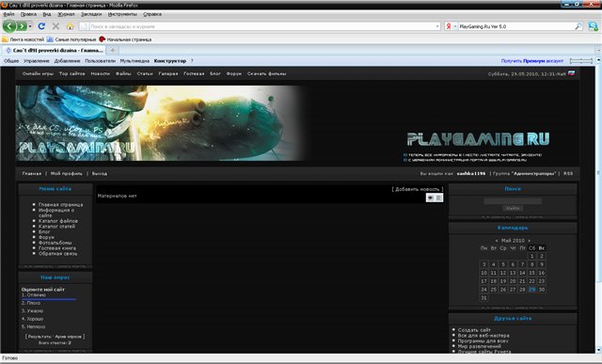Open the Yandex search engine dropdown
602x364 pixels.
point(451,26)
